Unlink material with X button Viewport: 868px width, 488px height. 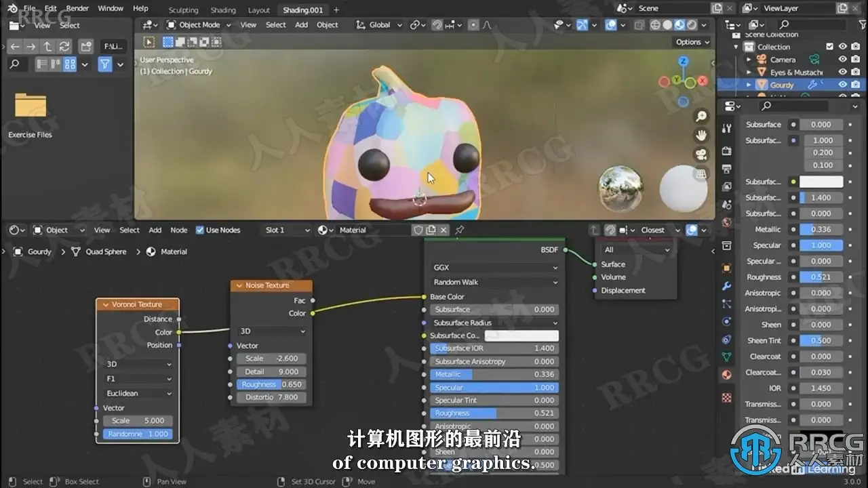click(443, 230)
